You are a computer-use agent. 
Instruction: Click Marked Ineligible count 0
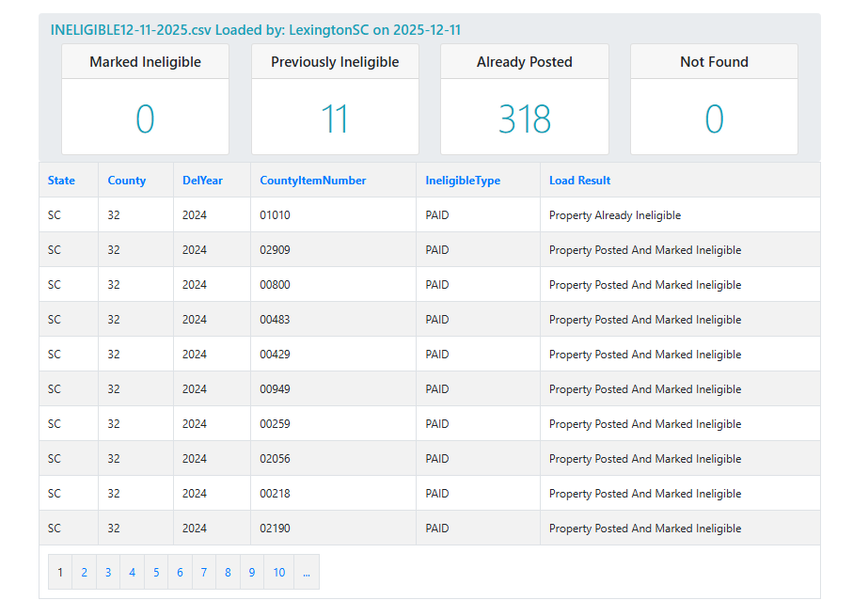[x=145, y=118]
